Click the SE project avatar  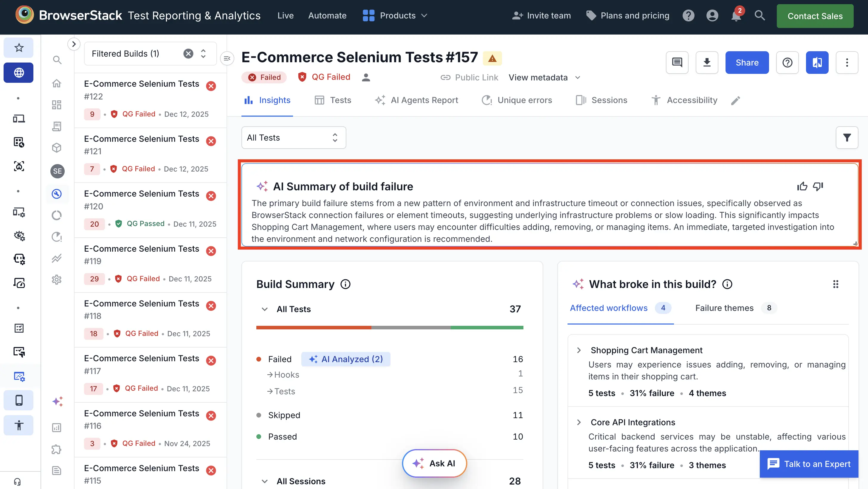click(x=57, y=171)
